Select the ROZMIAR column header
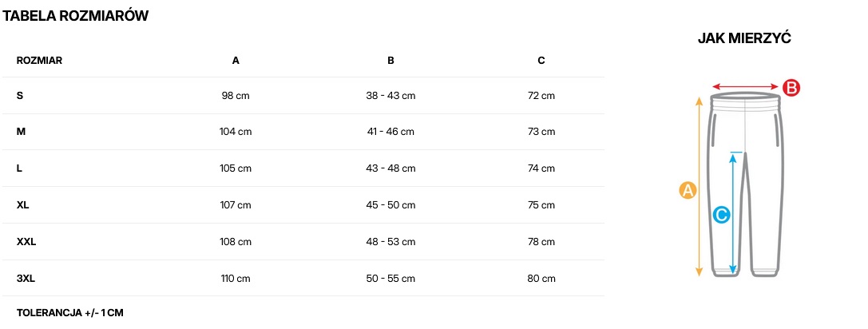The height and width of the screenshot is (329, 868). pos(39,61)
